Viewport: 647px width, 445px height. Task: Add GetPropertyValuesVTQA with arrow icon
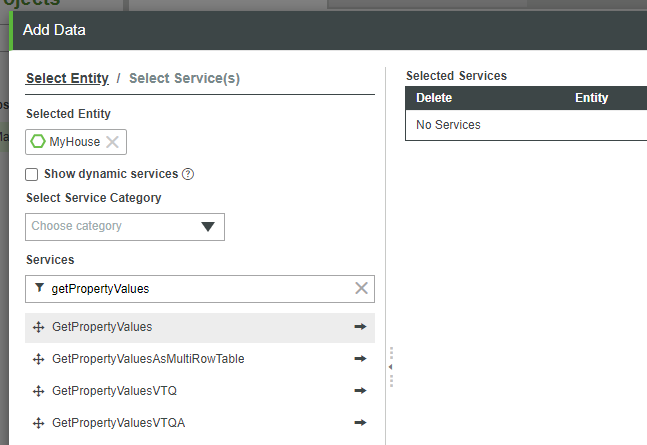pyautogui.click(x=360, y=422)
